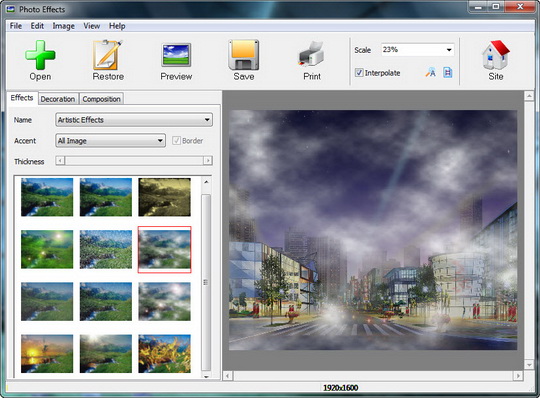Click the Print printer icon
Screen dimensions: 540x398
pos(312,54)
